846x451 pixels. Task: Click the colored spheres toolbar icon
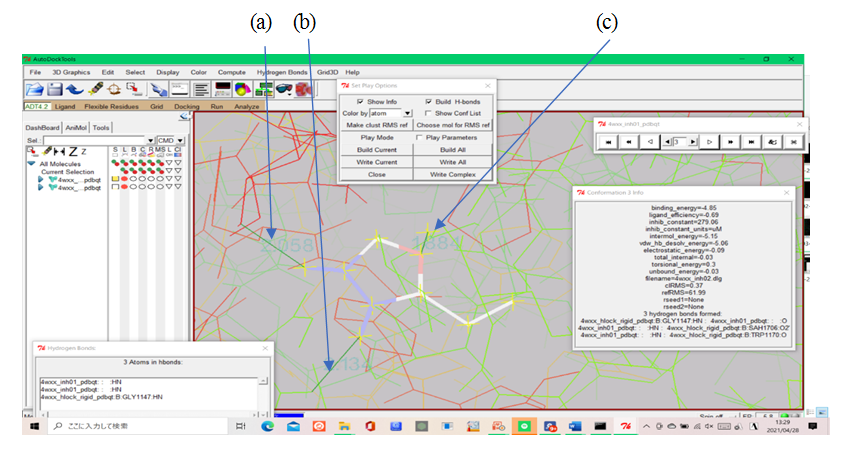(243, 90)
